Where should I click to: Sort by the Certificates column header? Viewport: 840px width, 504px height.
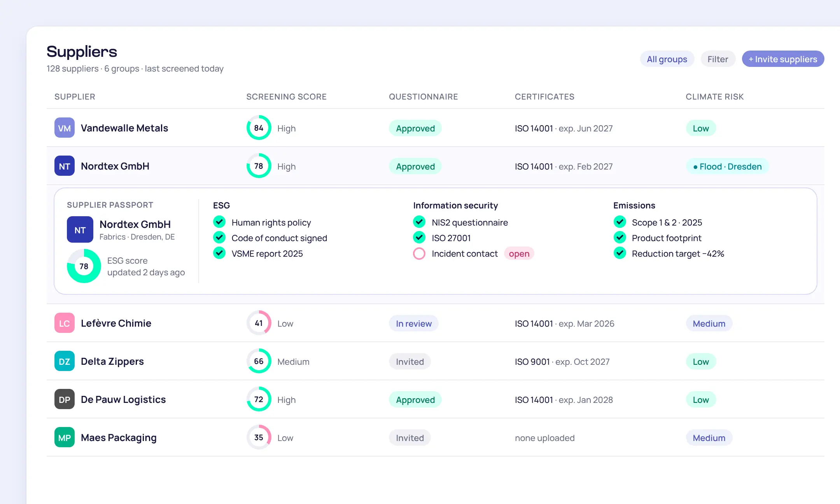pyautogui.click(x=545, y=97)
